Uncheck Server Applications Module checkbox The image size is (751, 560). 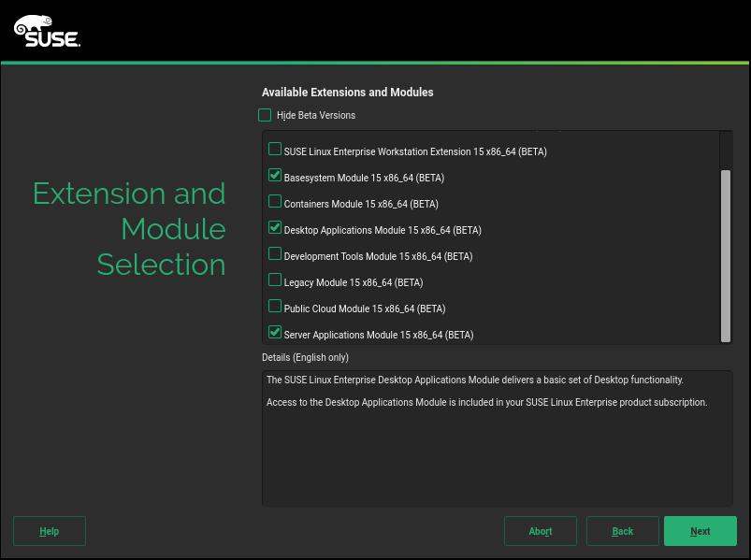(x=275, y=332)
